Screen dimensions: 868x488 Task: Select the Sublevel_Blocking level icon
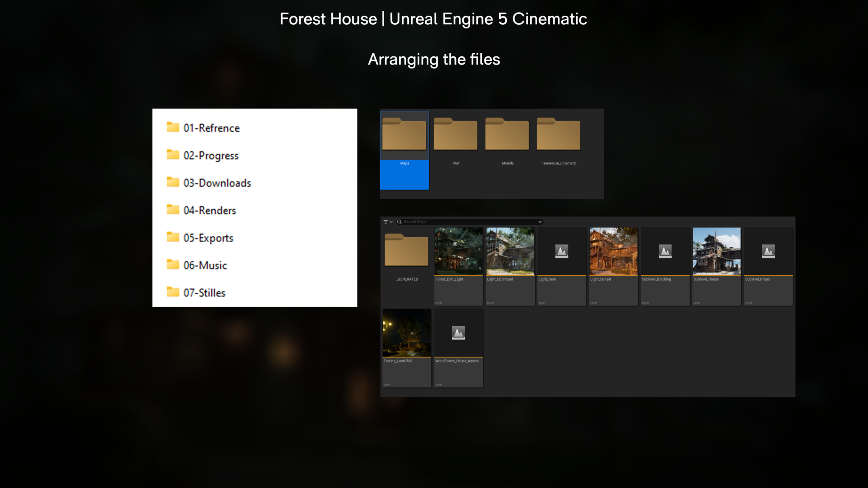click(x=665, y=251)
